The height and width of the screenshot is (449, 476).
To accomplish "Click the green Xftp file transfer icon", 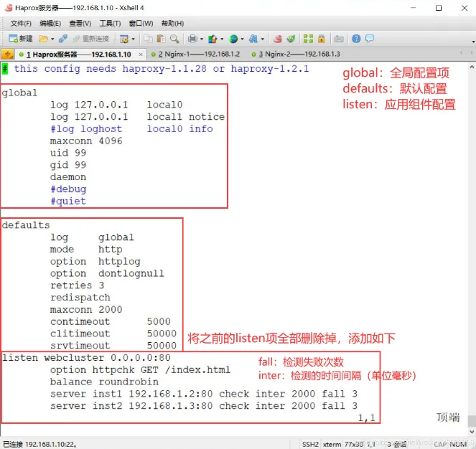I will click(x=291, y=39).
